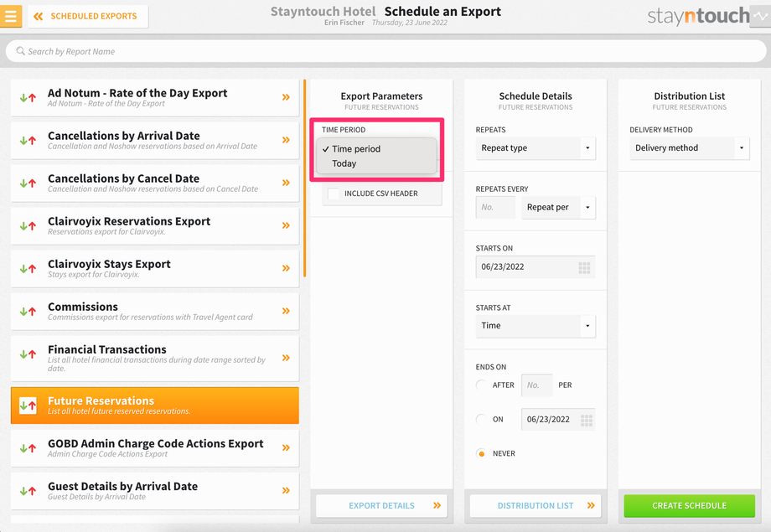771x532 pixels.
Task: Open Delivery method dropdown
Action: (x=690, y=148)
